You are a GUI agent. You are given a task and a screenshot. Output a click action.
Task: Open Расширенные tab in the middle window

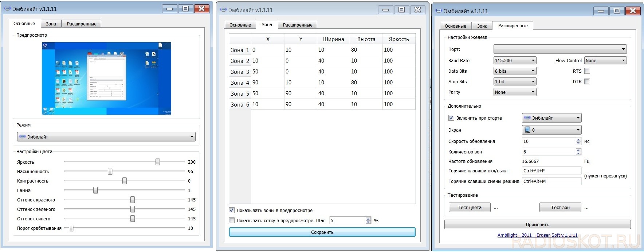pyautogui.click(x=298, y=25)
